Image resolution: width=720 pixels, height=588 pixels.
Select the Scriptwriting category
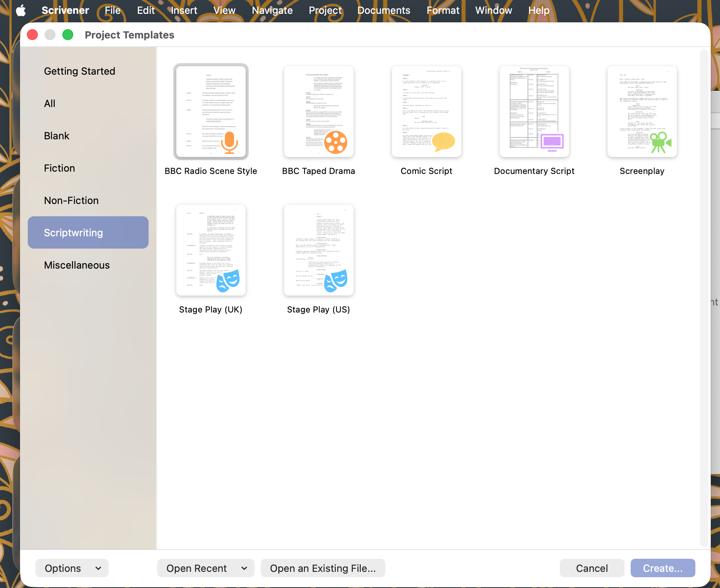(88, 232)
